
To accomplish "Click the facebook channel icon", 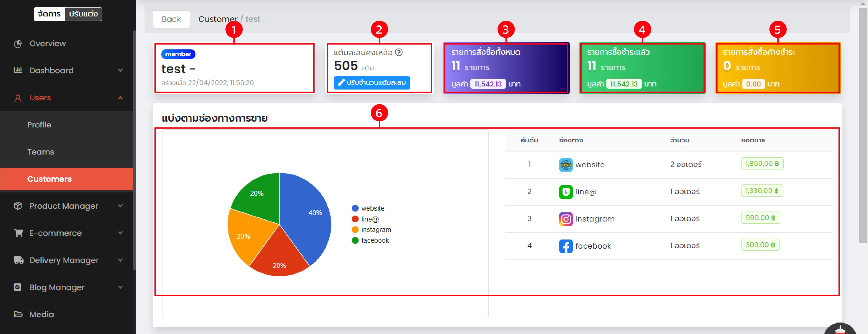I will [x=566, y=246].
